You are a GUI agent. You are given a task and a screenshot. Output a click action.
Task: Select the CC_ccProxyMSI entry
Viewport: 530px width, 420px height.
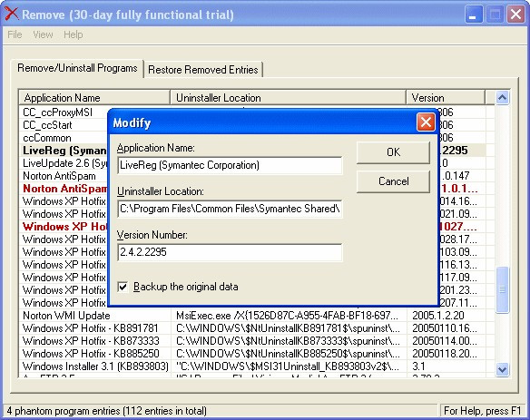coord(57,112)
